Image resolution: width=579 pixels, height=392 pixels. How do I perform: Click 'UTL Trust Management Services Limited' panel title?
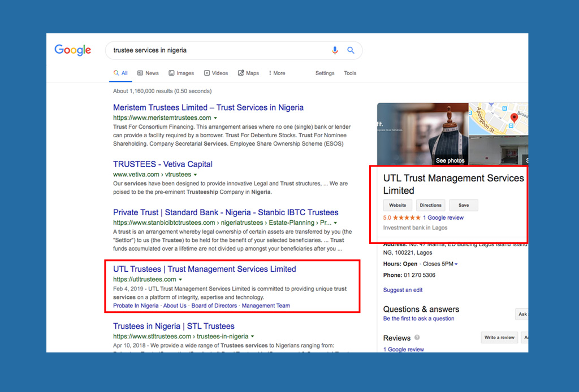(x=453, y=184)
